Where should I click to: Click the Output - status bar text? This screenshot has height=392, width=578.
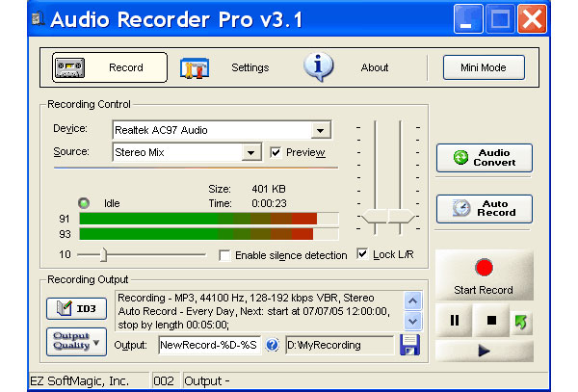tap(207, 381)
